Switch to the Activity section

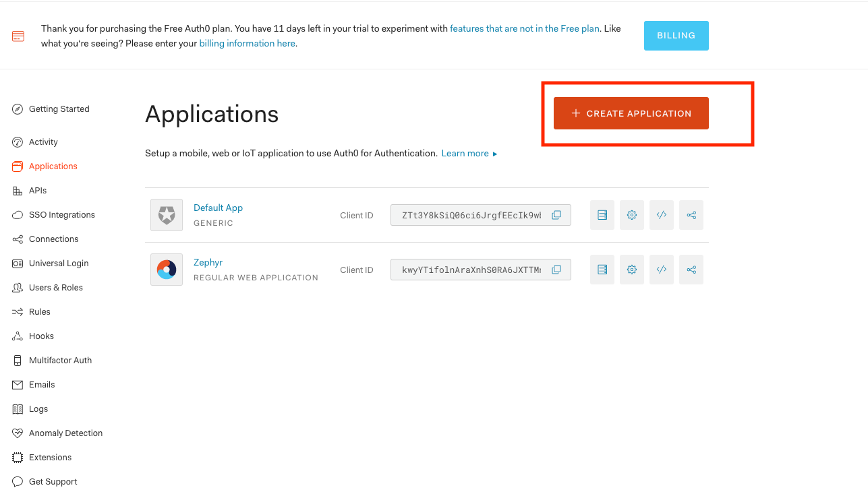click(43, 142)
